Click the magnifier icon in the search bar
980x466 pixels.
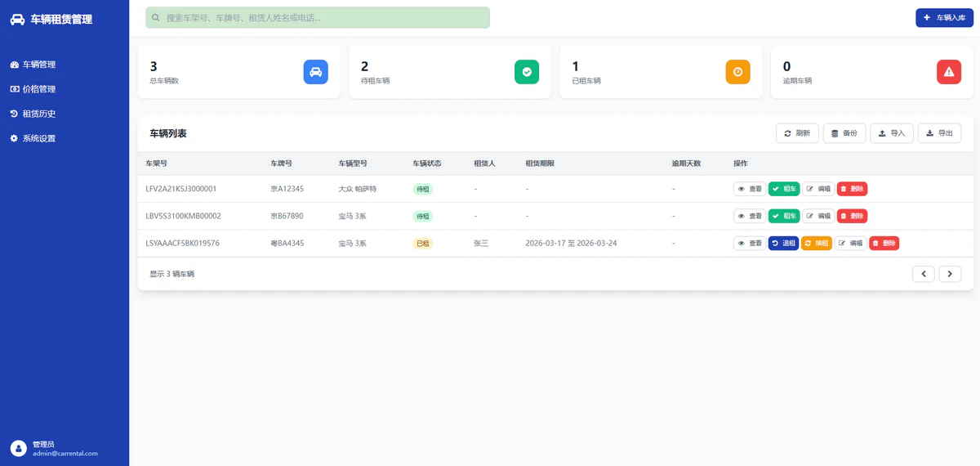click(x=156, y=17)
